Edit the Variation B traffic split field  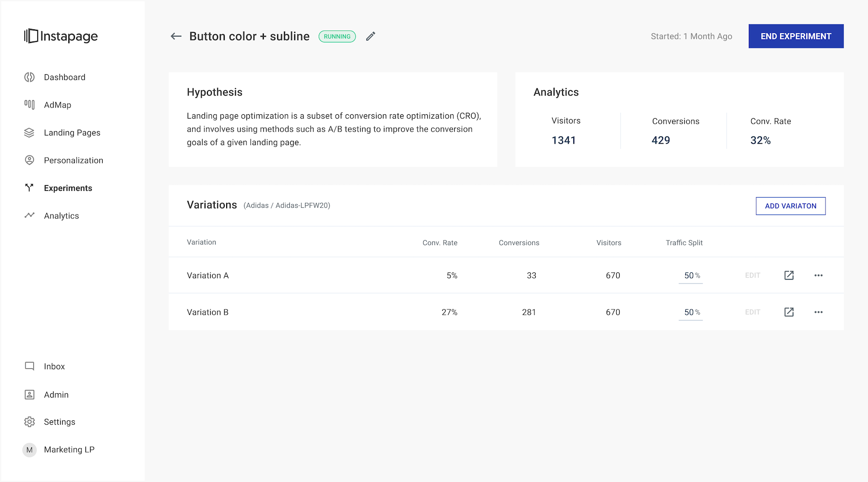[x=690, y=312]
